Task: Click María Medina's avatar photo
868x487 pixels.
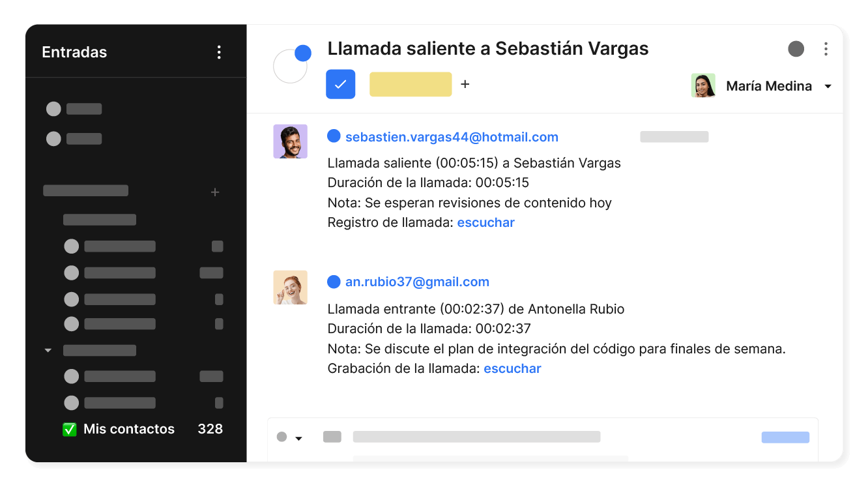Action: point(703,85)
